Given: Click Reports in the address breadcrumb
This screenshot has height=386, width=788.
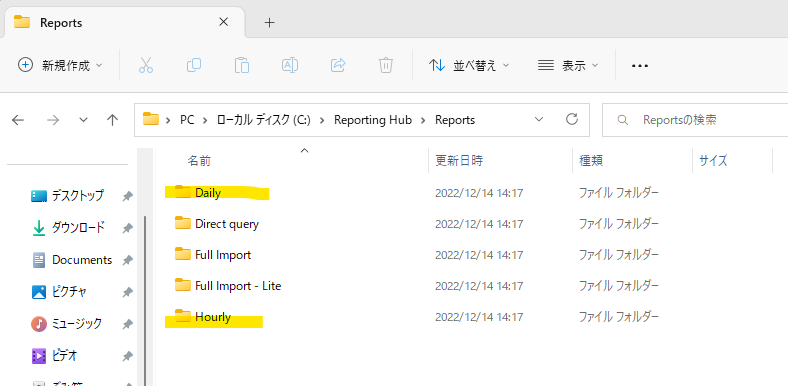Looking at the screenshot, I should (455, 120).
